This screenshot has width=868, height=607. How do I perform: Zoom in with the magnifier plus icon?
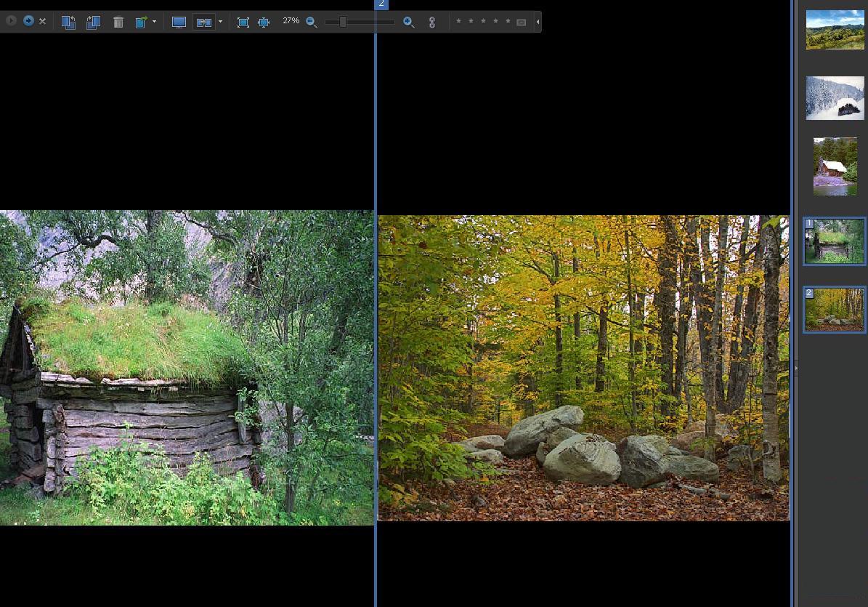pos(409,23)
